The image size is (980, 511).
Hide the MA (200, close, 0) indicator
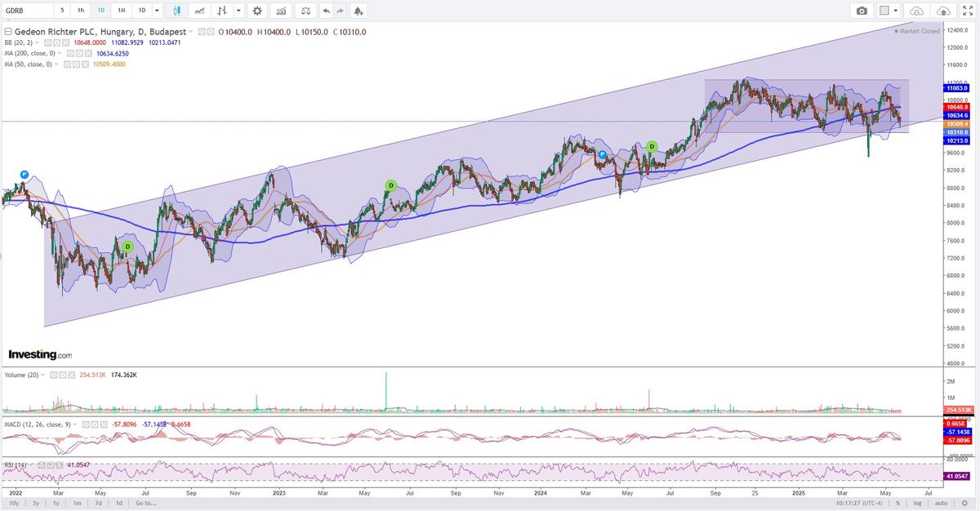[x=70, y=54]
